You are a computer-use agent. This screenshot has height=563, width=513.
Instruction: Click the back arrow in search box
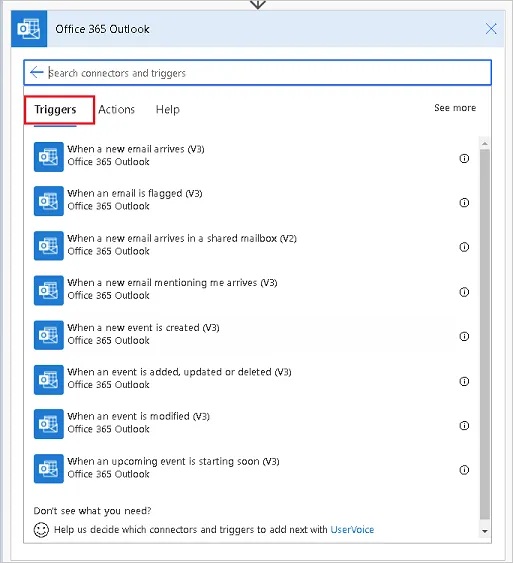coord(37,73)
